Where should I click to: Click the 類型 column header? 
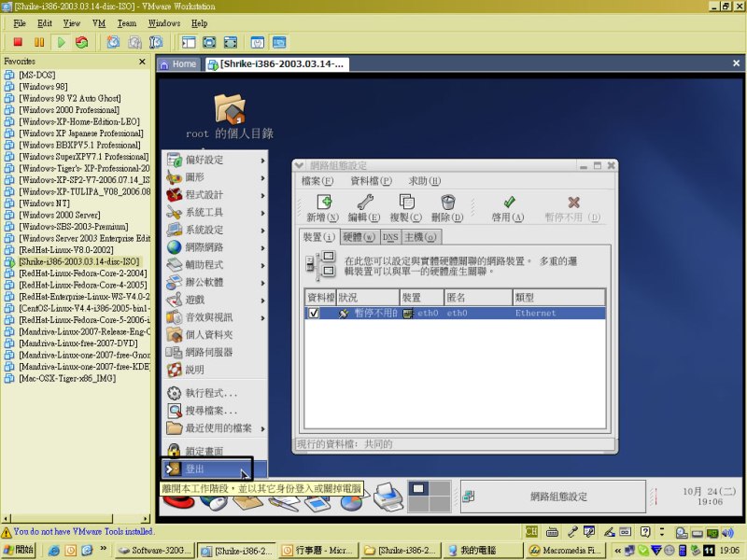pyautogui.click(x=558, y=298)
